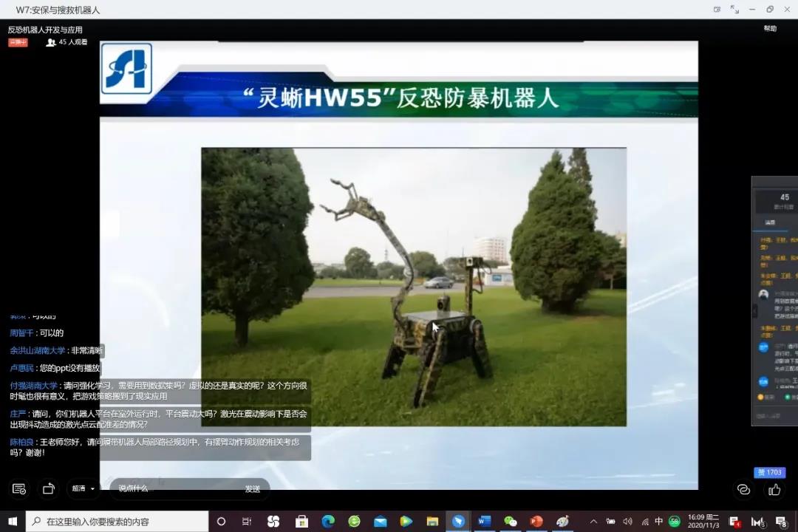Click the Windows taskbar search box
The width and height of the screenshot is (798, 532).
[x=118, y=522]
